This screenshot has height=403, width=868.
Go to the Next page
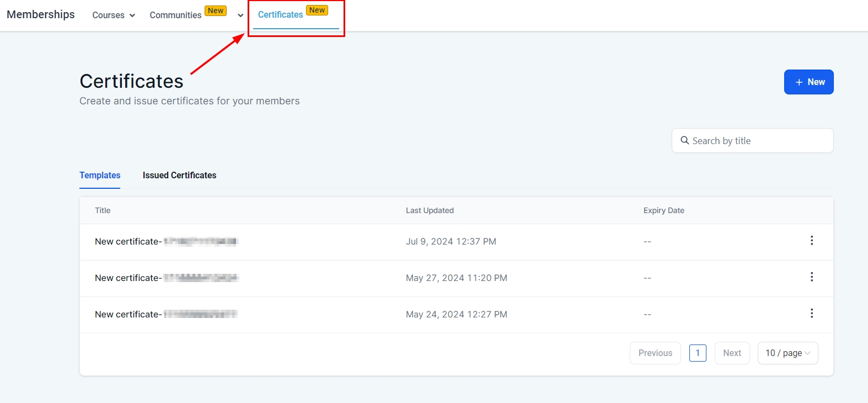point(732,353)
